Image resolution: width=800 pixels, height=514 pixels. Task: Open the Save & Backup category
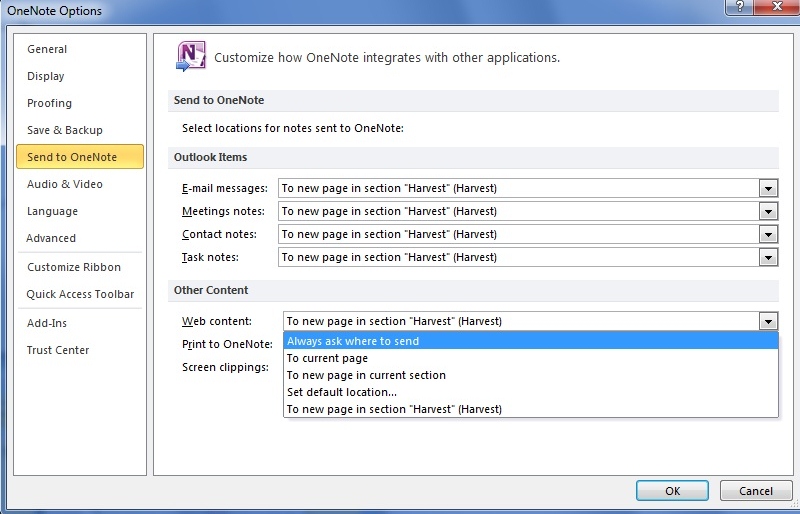click(65, 130)
